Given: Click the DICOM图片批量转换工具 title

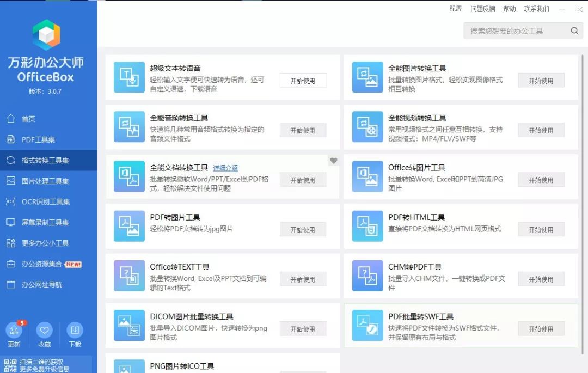Looking at the screenshot, I should [x=192, y=317].
